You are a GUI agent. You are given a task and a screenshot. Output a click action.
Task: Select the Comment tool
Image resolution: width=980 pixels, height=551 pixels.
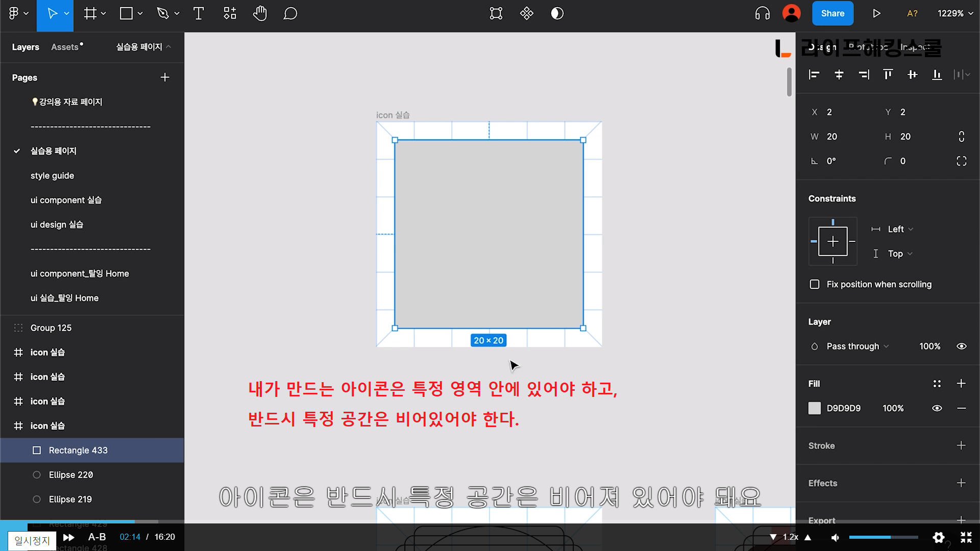290,14
